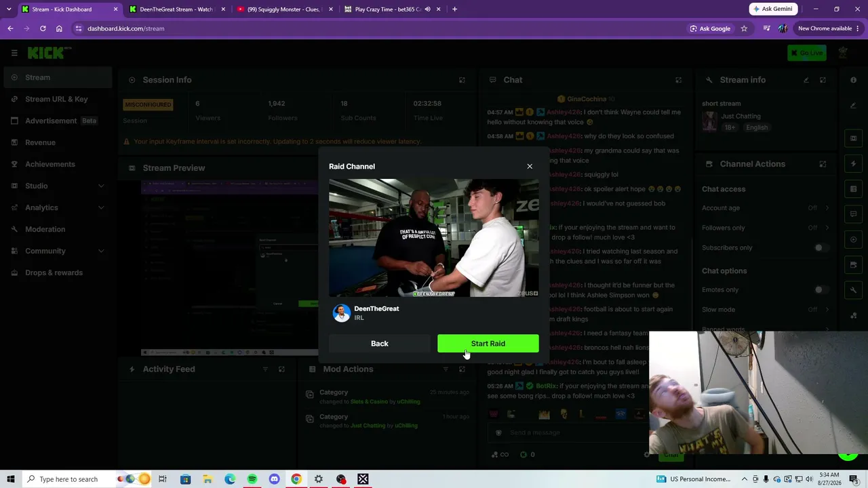
Task: Edit Stream info with pencil icon
Action: tap(806, 80)
